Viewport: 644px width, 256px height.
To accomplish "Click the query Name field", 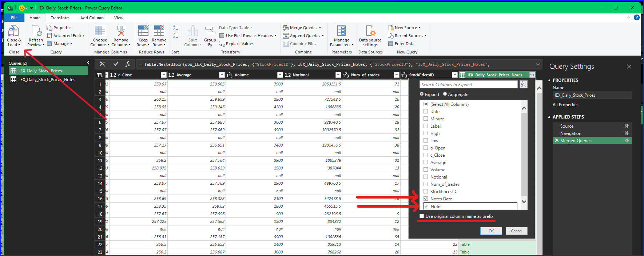I will pos(592,95).
